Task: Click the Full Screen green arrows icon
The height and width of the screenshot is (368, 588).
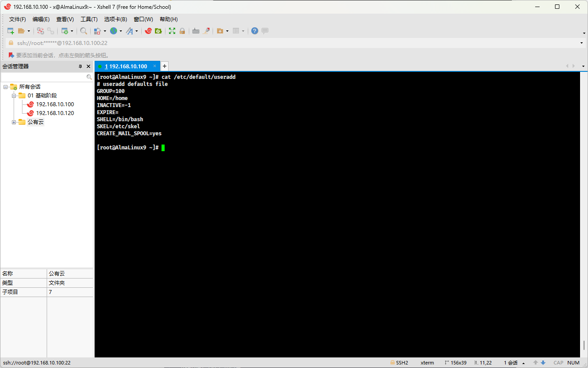Action: 172,31
